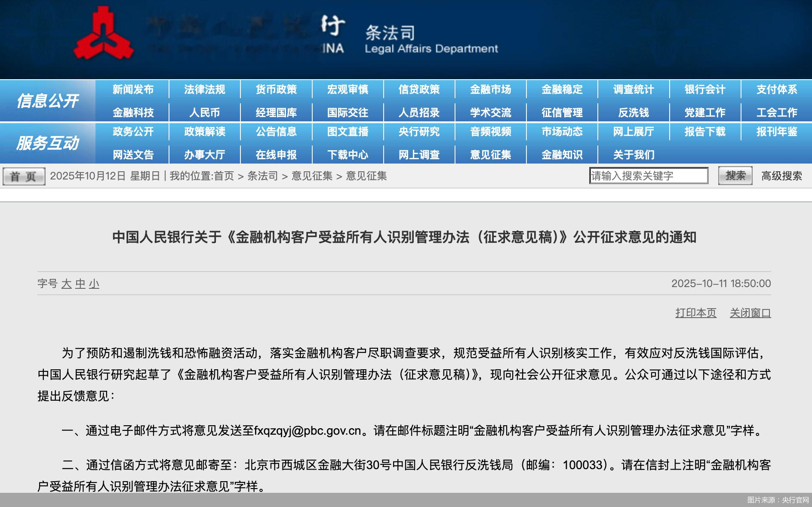The image size is (812, 507).
Task: Follow the 条法司 breadcrumb link
Action: point(262,176)
